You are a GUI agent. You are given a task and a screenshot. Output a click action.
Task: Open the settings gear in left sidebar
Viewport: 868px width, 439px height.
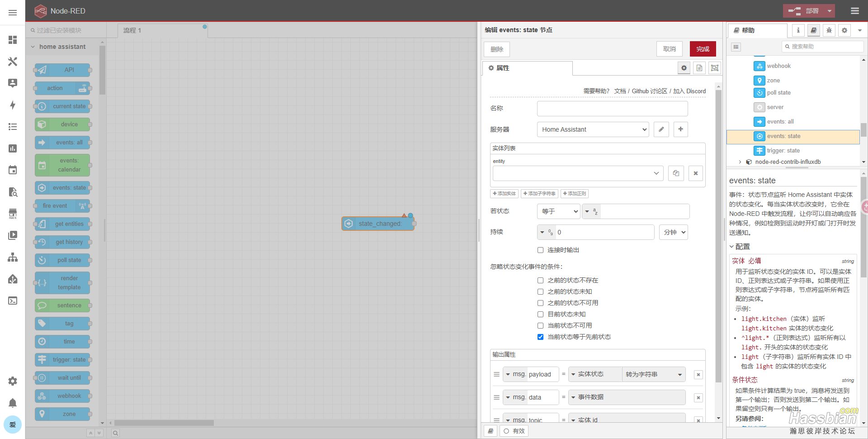(x=13, y=381)
